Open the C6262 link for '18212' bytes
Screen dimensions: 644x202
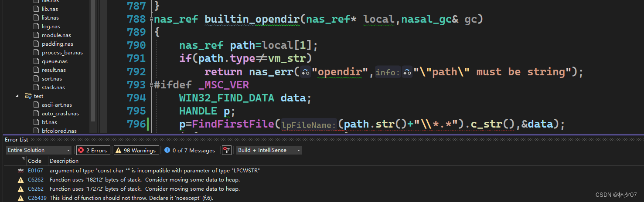click(x=35, y=180)
